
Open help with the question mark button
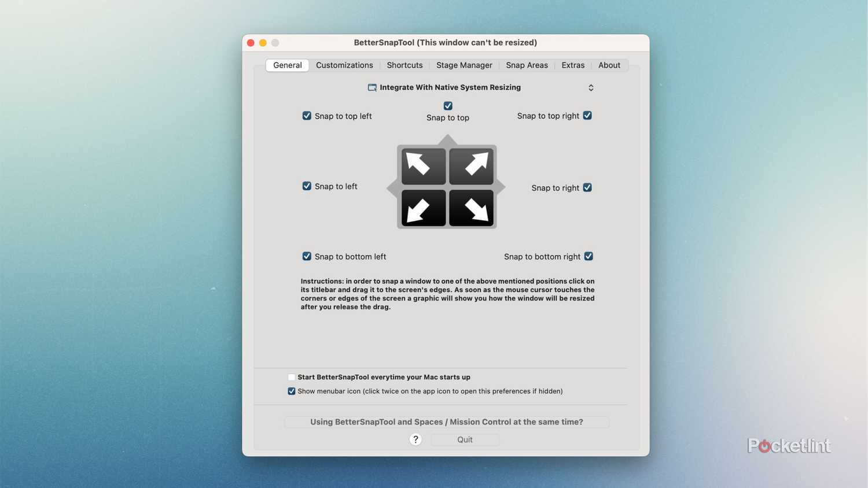415,439
